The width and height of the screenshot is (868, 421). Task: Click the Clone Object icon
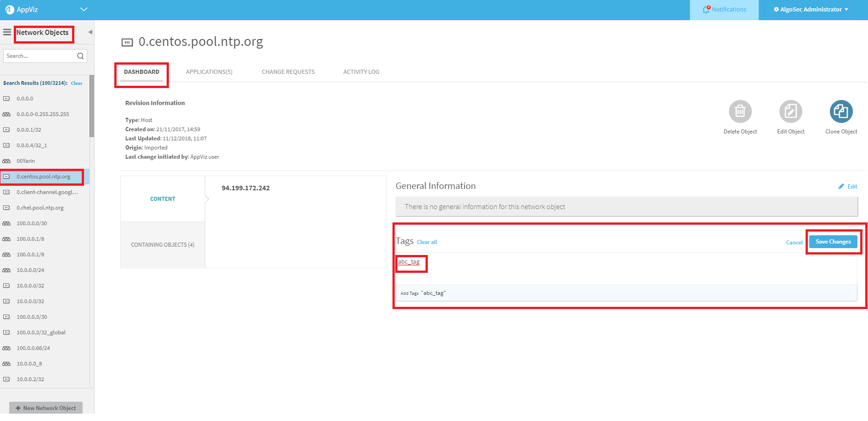[x=841, y=111]
